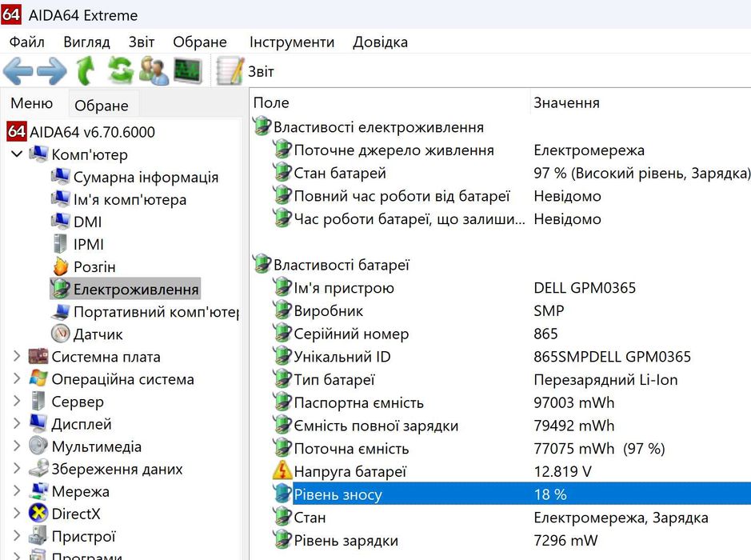The height and width of the screenshot is (560, 751).
Task: Click the 865SMPDELL GPM0365 unique ID value
Action: pos(612,357)
